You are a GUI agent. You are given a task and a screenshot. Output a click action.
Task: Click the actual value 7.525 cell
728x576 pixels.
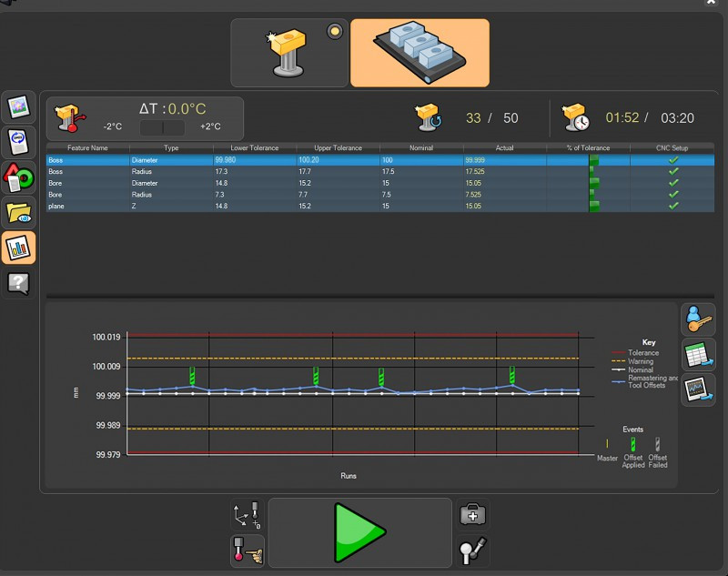[505, 195]
